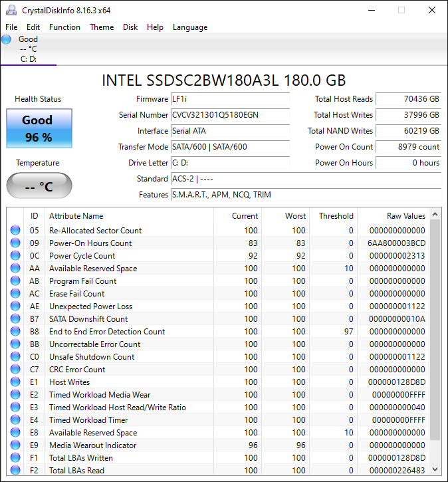This screenshot has width=448, height=482.
Task: Select the C: D: drive tab
Action: point(29,49)
